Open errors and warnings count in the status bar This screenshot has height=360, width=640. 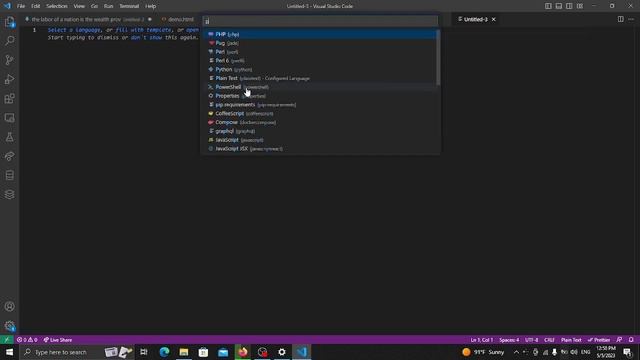(x=27, y=340)
